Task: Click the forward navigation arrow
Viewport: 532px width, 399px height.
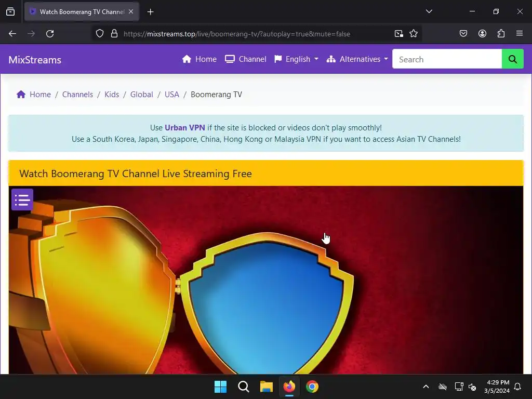Action: pos(31,34)
